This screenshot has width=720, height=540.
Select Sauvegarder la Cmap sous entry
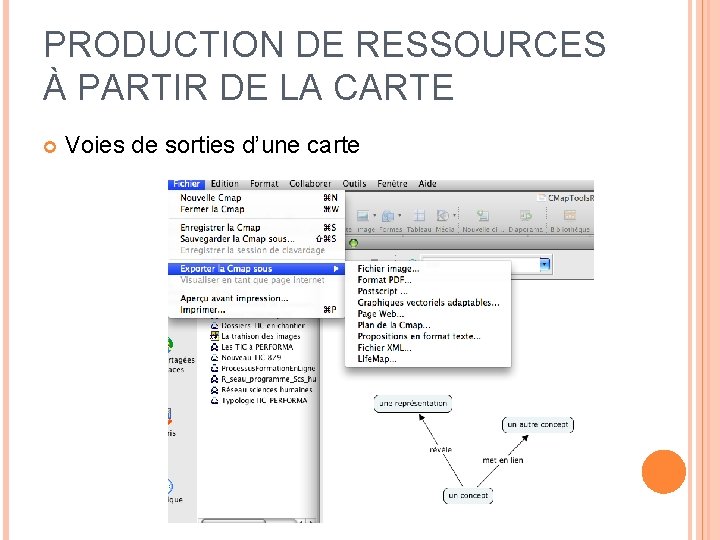click(256, 239)
